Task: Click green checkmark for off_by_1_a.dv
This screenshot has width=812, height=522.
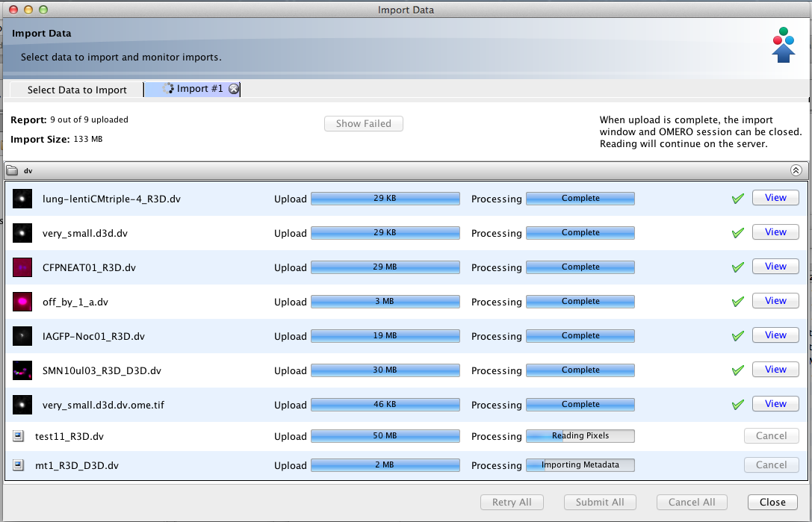Action: 738,302
